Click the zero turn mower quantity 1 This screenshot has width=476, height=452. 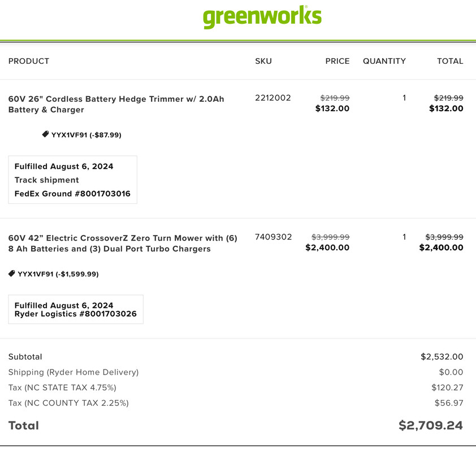click(404, 237)
